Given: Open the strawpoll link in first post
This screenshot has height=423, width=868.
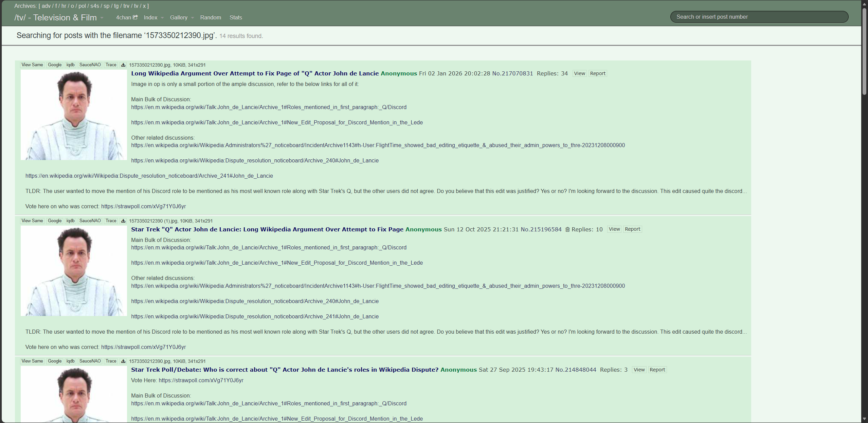Looking at the screenshot, I should 143,206.
